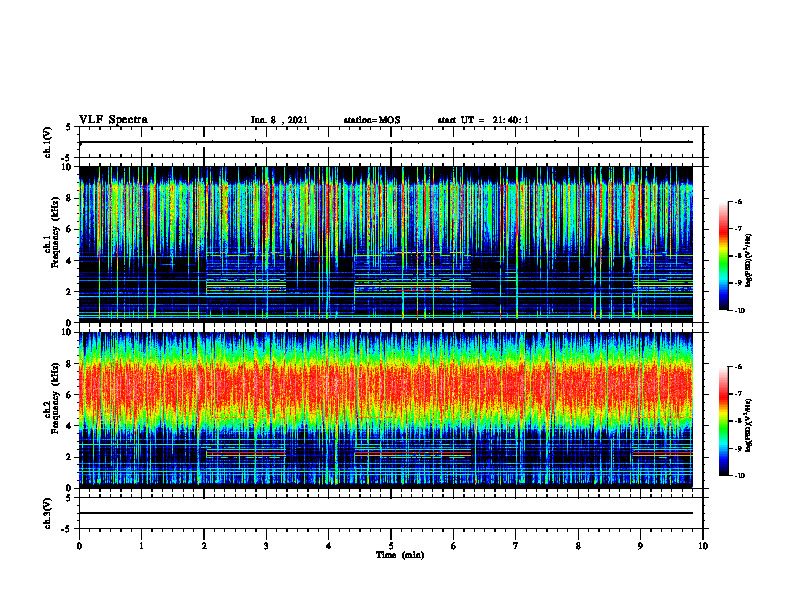Screen dimensions: 792x612
Task: Click the ch.2 spectrogram panel
Action: pos(386,410)
